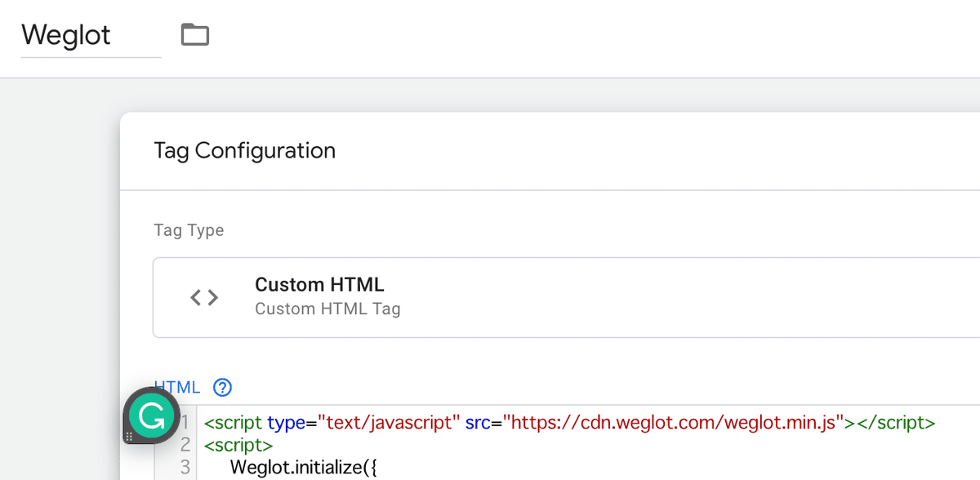This screenshot has height=480, width=980.
Task: Click the Custom HTML Tag subtitle
Action: 327,309
